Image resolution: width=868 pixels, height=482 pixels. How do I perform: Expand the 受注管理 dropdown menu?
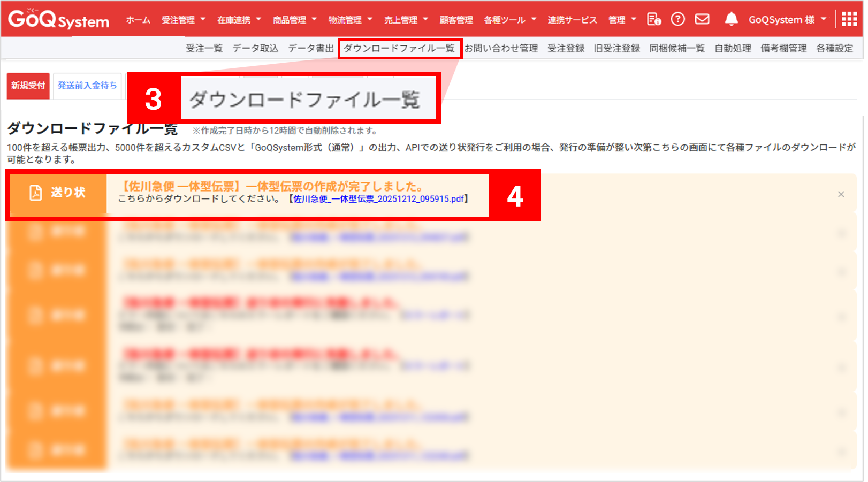coord(184,20)
